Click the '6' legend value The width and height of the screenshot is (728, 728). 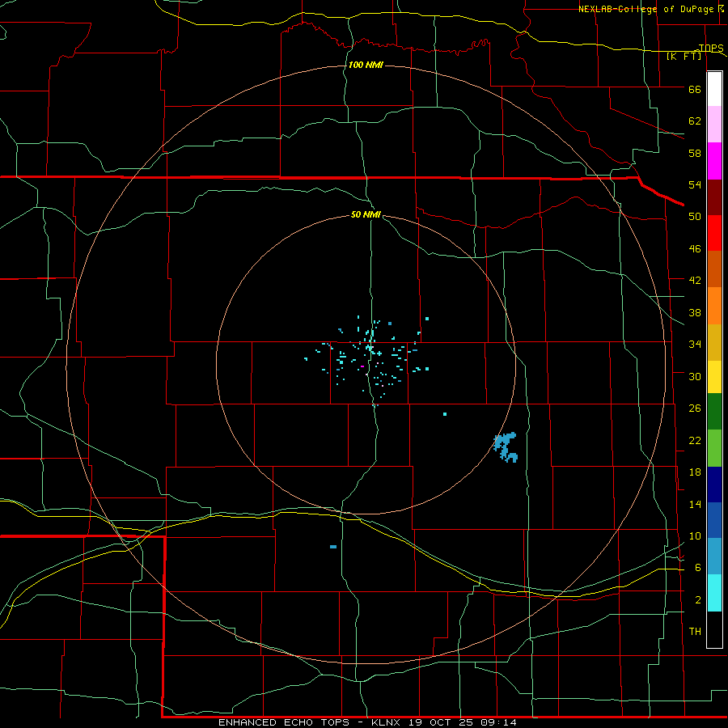pyautogui.click(x=698, y=568)
